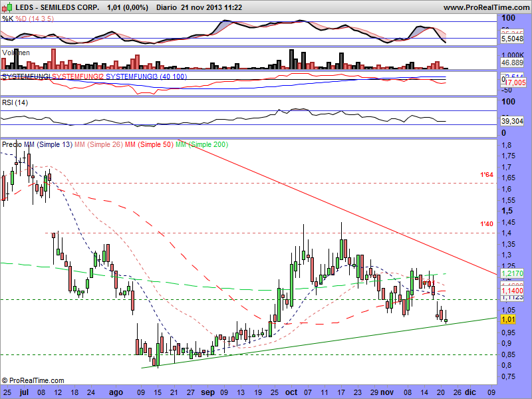Click the 1,8 value on price axis
This screenshot has height=399, width=532.
point(507,145)
